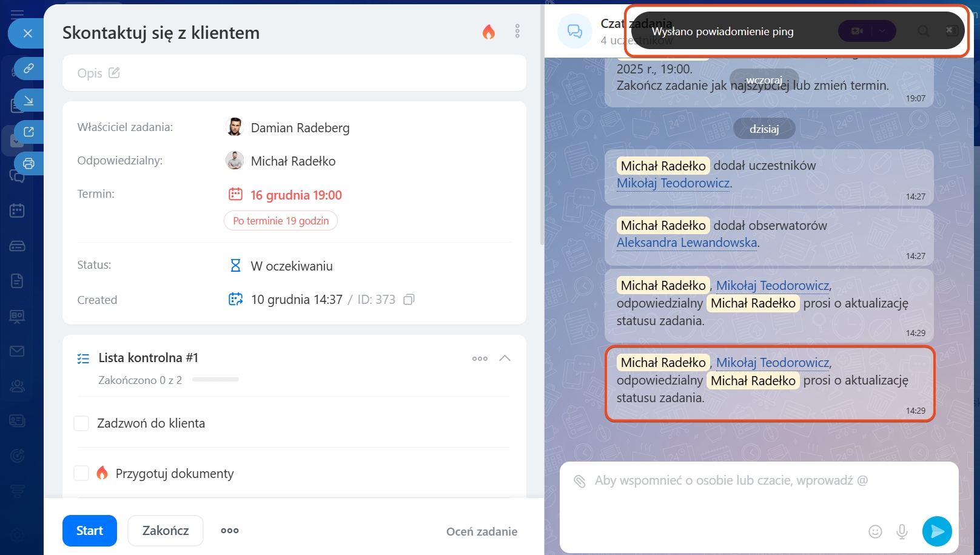The width and height of the screenshot is (980, 555).
Task: Click the task title Skontaktuj się z klientem
Action: click(161, 33)
